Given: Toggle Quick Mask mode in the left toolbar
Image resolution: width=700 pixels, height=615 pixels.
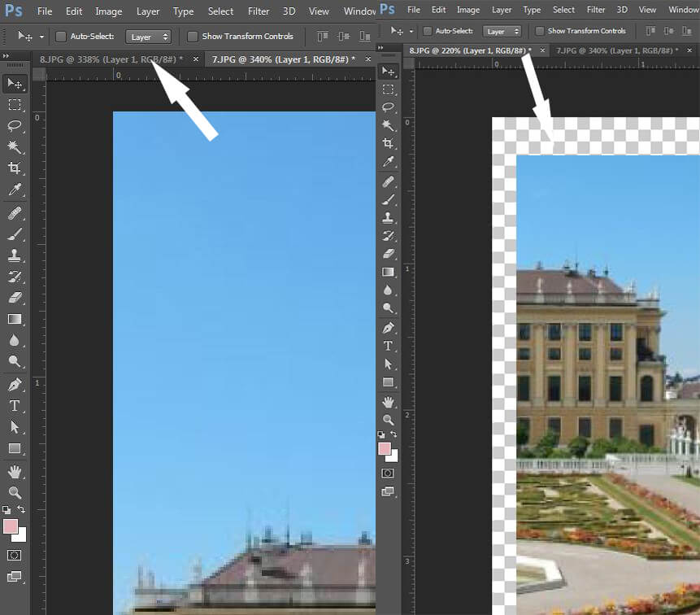Looking at the screenshot, I should (x=15, y=555).
